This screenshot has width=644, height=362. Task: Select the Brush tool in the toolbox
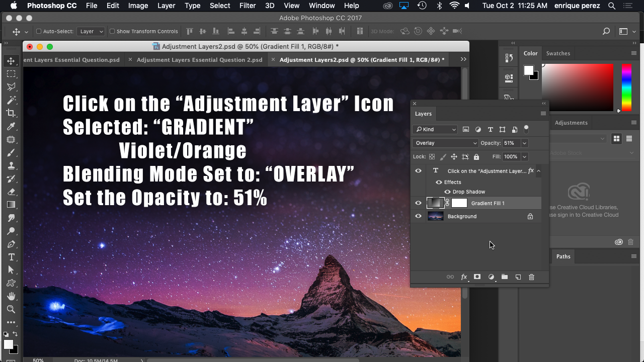[x=11, y=152]
